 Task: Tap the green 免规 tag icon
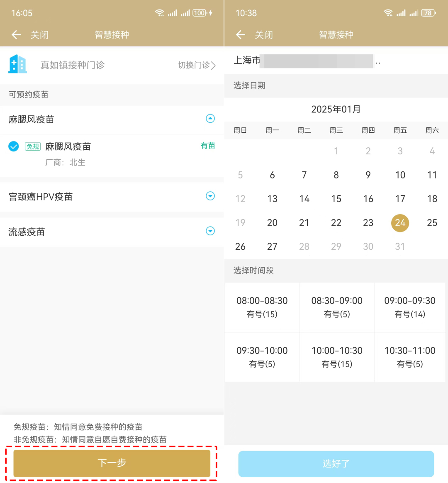(x=33, y=146)
